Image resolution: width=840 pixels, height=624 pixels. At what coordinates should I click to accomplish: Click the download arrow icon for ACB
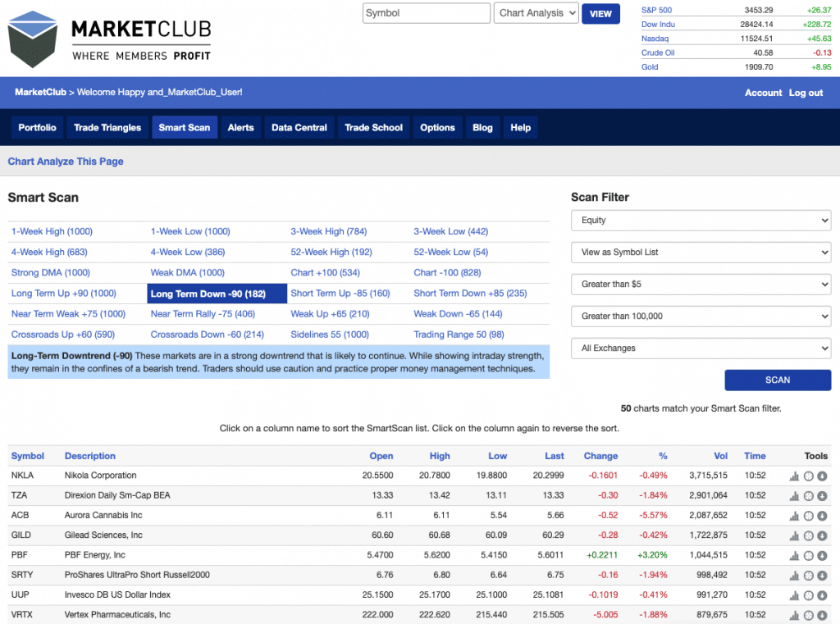(822, 516)
